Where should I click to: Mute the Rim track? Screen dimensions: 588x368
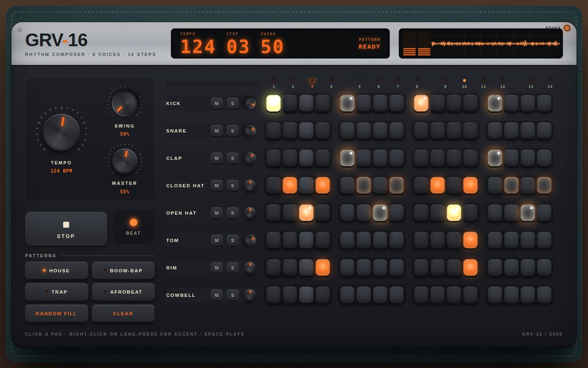point(217,267)
